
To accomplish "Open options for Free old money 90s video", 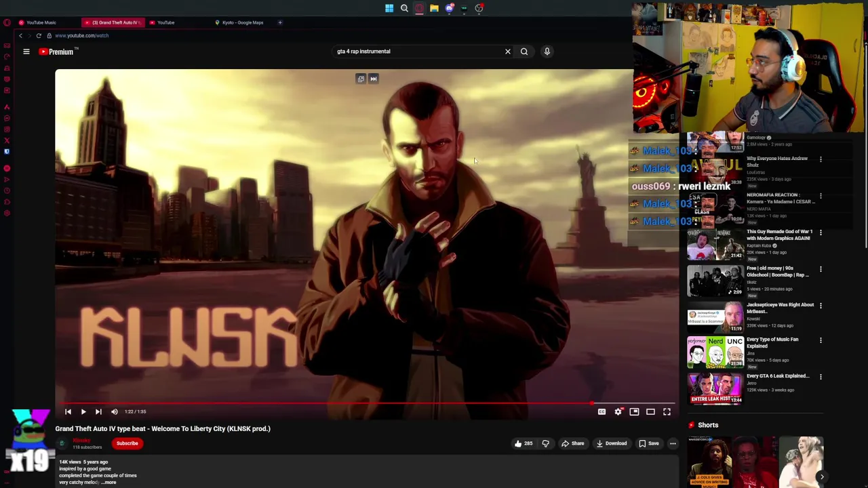I will tap(821, 270).
